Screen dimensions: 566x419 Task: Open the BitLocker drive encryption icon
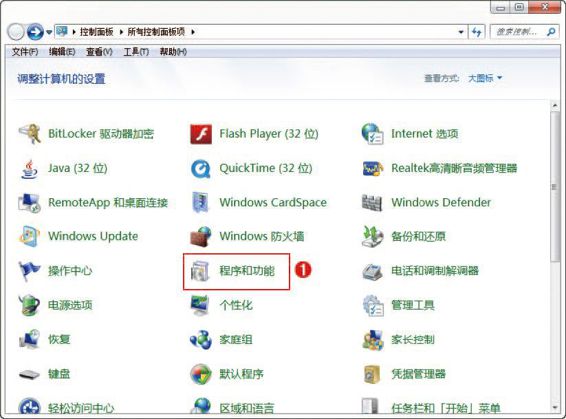(x=30, y=134)
